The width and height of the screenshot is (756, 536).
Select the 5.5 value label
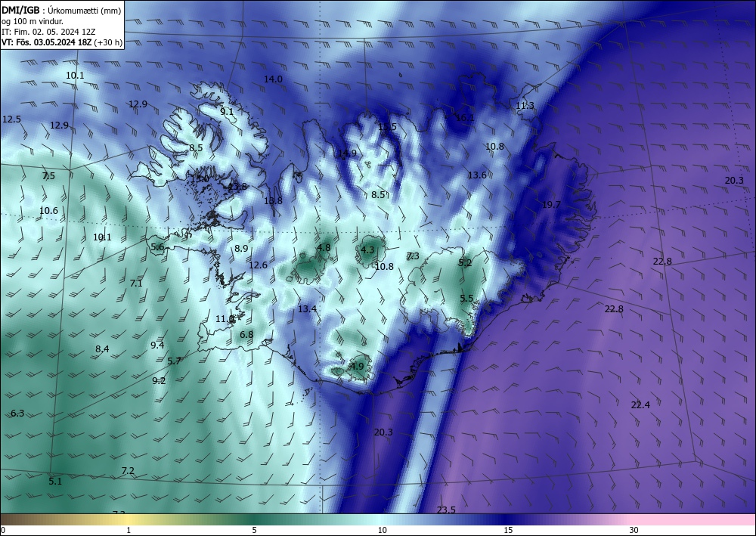click(466, 299)
